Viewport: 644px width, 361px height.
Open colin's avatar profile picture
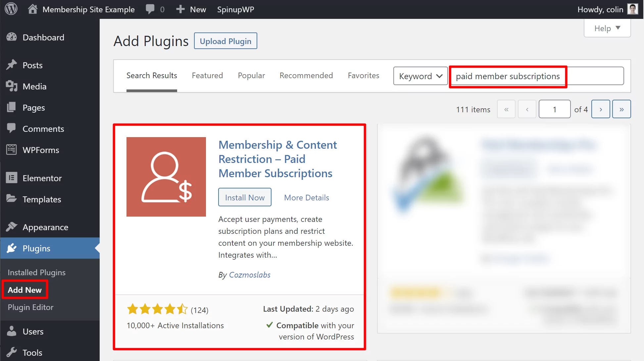point(632,9)
